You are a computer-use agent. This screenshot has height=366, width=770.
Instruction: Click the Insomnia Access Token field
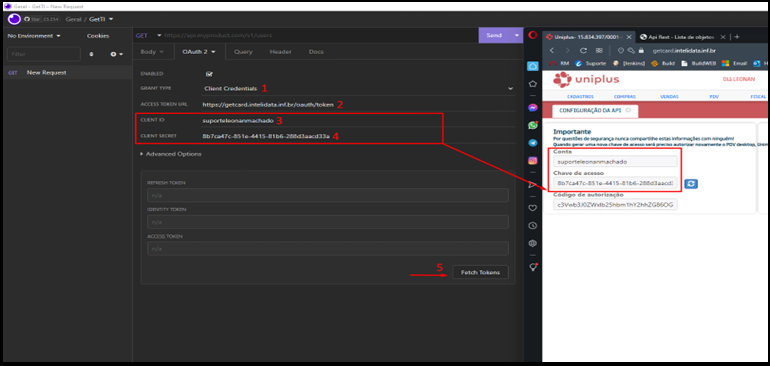pyautogui.click(x=328, y=249)
